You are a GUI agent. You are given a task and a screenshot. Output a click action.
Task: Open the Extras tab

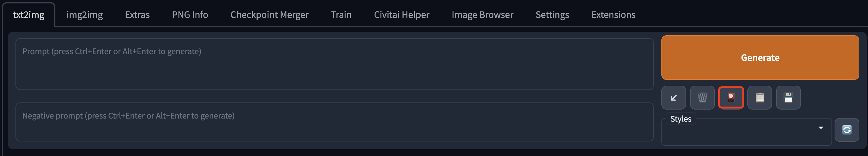pos(137,15)
